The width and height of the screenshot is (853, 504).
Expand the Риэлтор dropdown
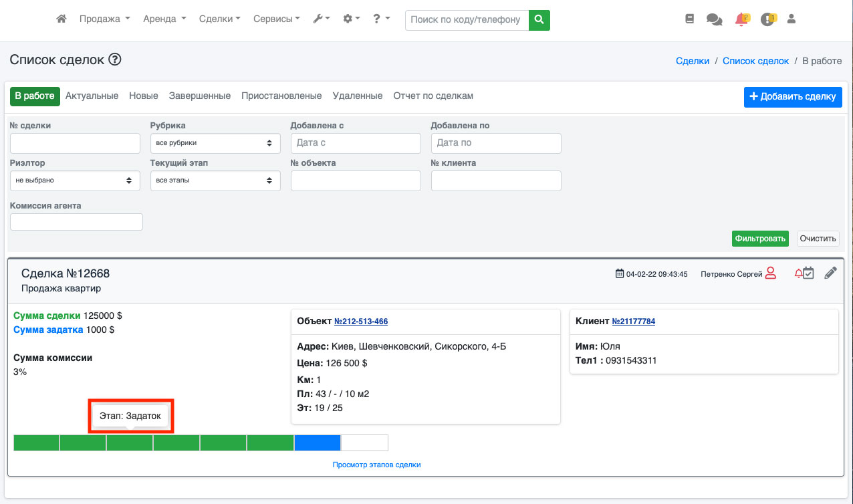pyautogui.click(x=75, y=180)
